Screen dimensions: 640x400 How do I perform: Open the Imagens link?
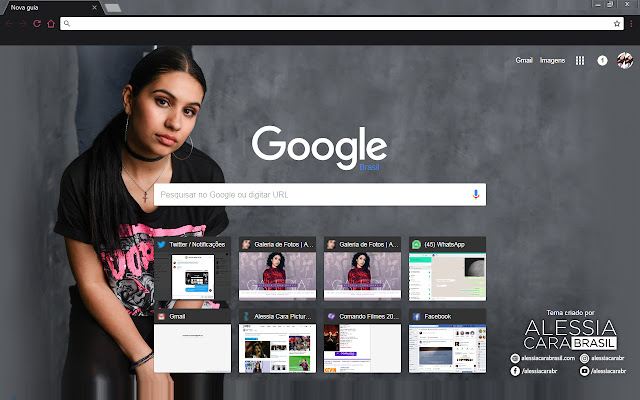[x=552, y=60]
